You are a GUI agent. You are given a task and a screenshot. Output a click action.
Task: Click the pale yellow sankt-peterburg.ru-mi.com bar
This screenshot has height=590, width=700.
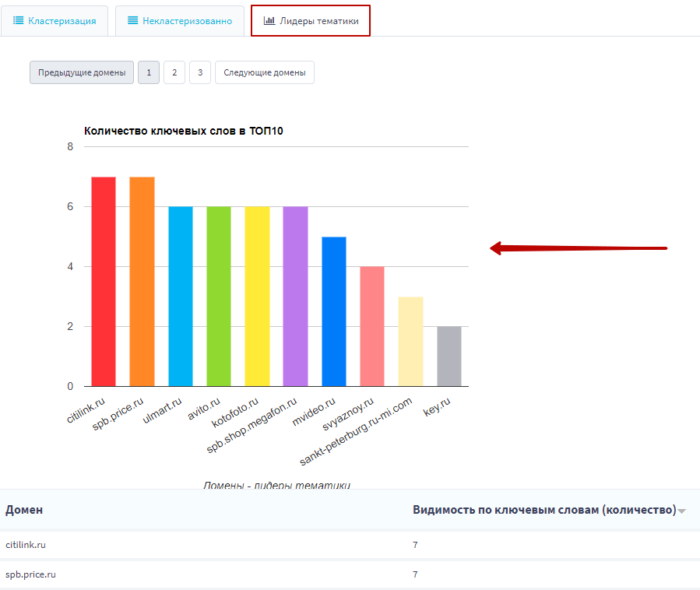pyautogui.click(x=410, y=342)
